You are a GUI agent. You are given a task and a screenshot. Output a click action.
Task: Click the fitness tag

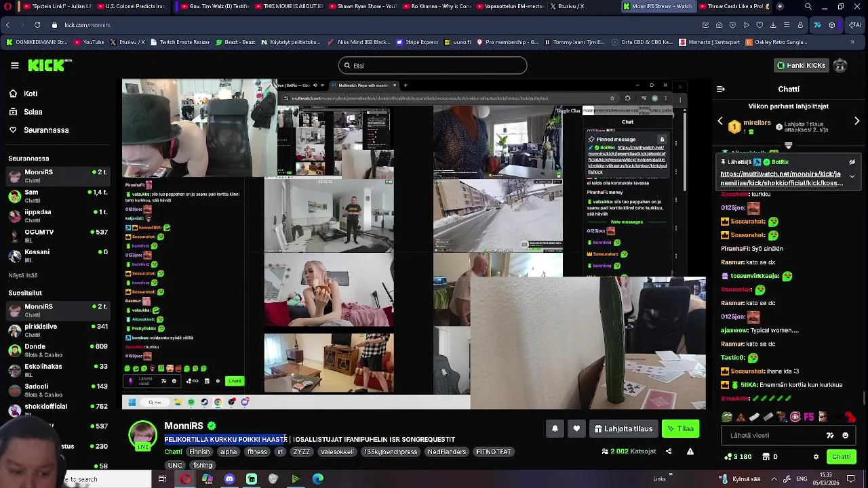[x=257, y=451]
